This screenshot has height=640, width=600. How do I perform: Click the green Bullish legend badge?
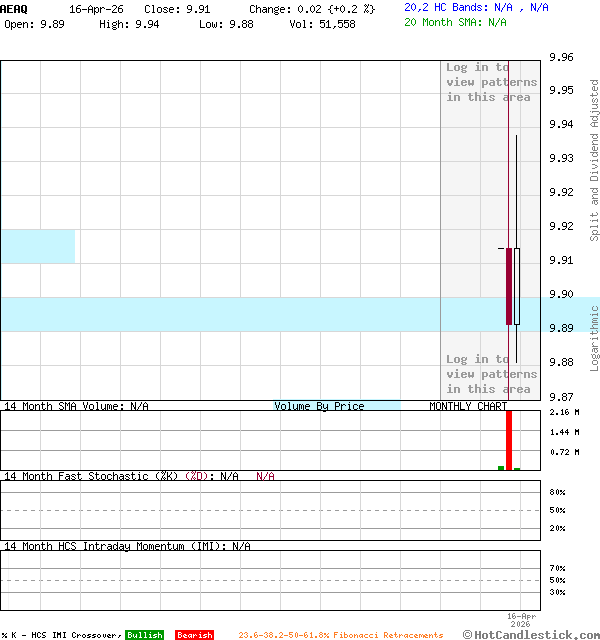[144, 635]
